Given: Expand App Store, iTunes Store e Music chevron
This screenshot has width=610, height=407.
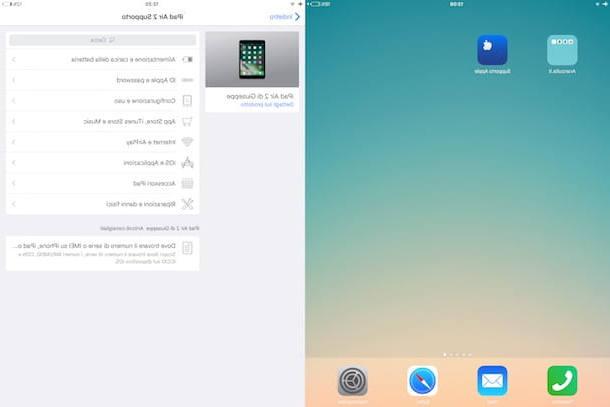Looking at the screenshot, I should click(x=14, y=121).
